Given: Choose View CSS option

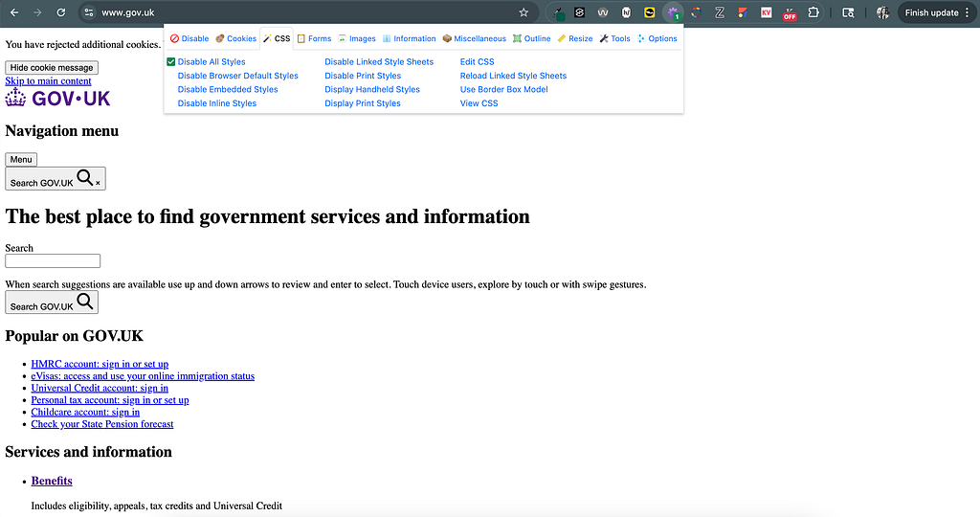Looking at the screenshot, I should (479, 103).
